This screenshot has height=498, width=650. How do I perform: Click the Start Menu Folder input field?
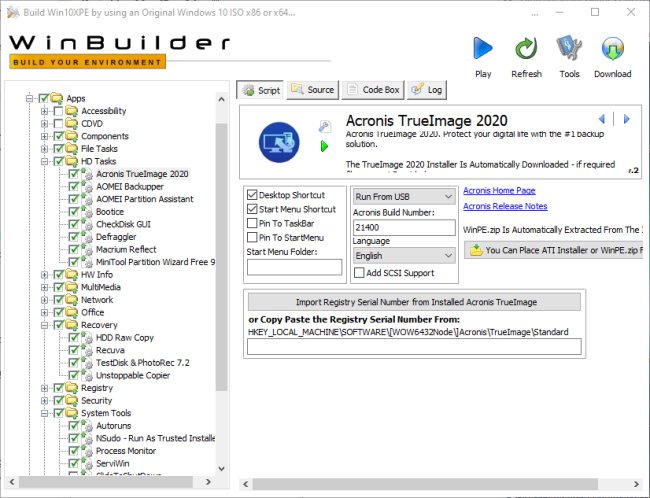click(294, 267)
